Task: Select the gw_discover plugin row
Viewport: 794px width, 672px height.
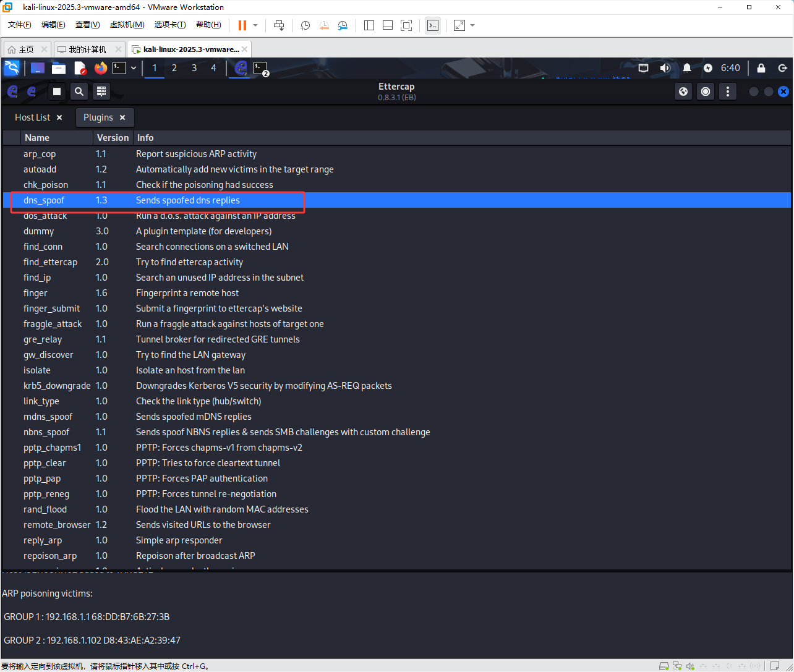Action: pos(397,355)
